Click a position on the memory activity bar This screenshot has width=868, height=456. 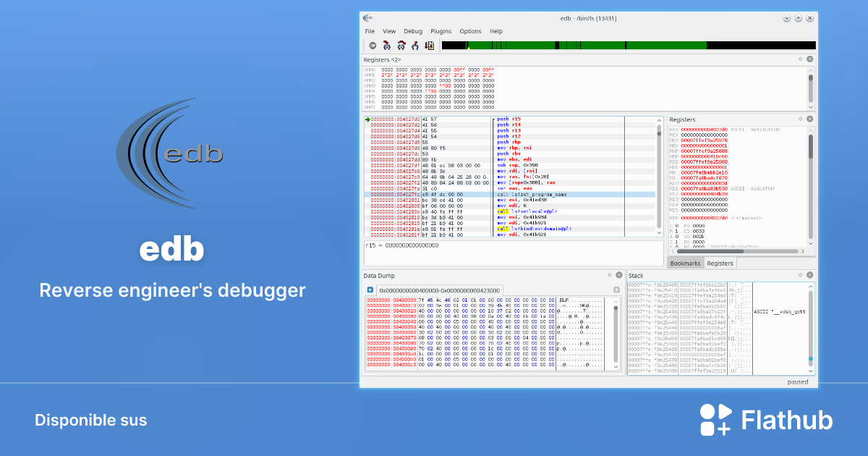pos(579,45)
